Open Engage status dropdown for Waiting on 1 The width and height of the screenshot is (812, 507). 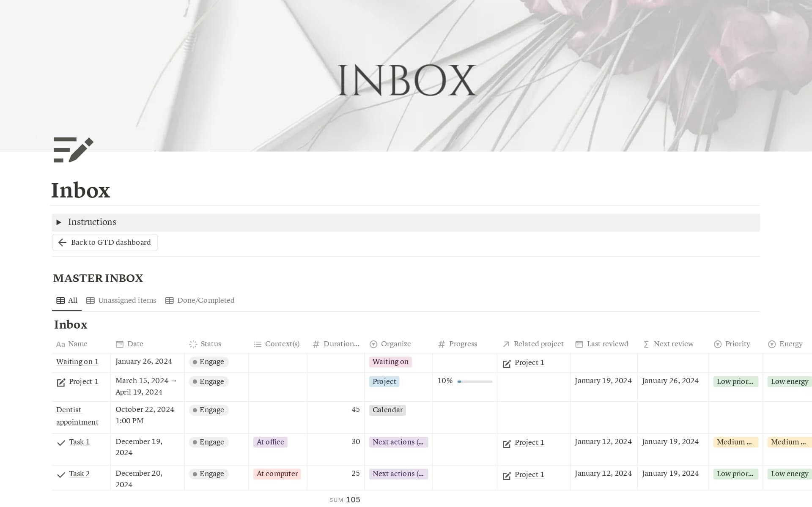coord(209,362)
